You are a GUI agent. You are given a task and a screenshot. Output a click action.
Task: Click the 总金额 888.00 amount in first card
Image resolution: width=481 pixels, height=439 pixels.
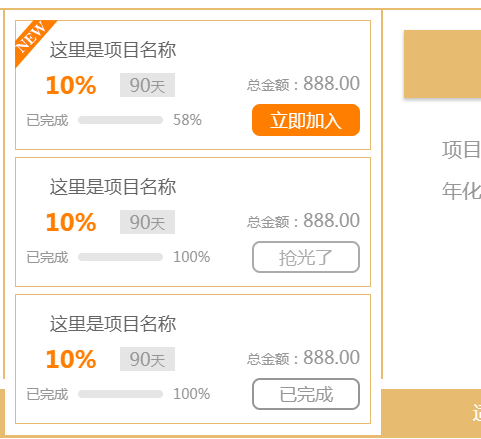(x=303, y=84)
